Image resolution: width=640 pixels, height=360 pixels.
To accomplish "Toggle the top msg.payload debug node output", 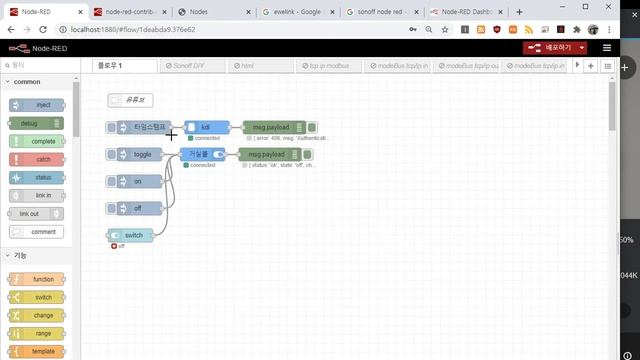I will [312, 127].
